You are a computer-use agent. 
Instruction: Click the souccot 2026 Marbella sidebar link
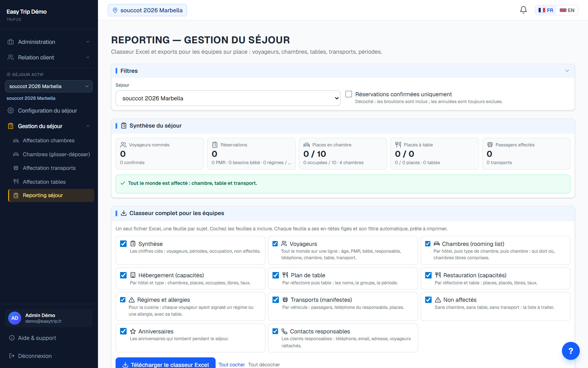coord(31,98)
